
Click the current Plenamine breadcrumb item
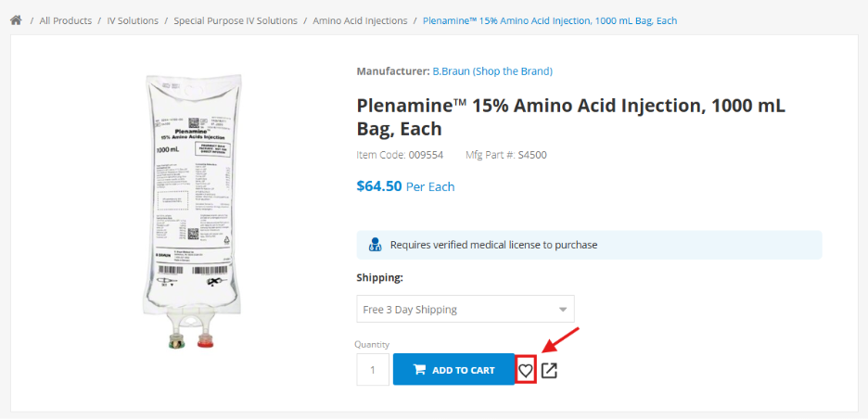point(550,20)
